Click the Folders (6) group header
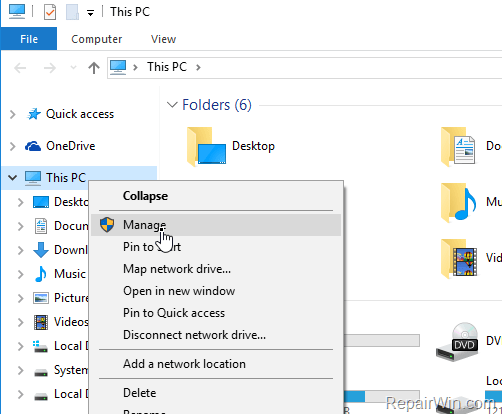The height and width of the screenshot is (414, 502). coord(217,105)
